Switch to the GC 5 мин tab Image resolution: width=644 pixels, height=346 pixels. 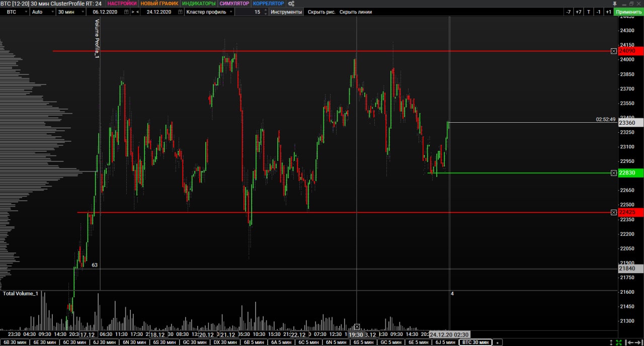[x=390, y=342]
